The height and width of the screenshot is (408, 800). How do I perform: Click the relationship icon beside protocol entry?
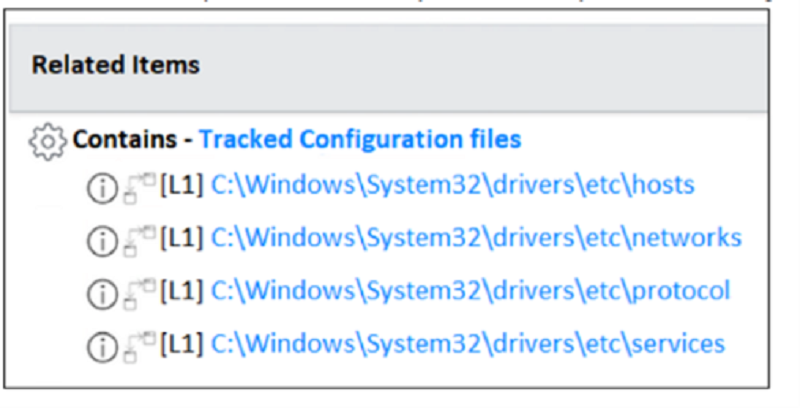pos(137,293)
